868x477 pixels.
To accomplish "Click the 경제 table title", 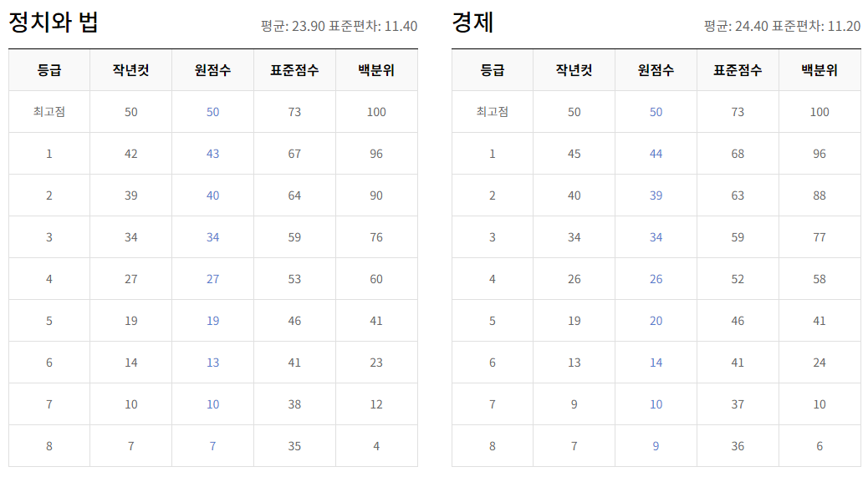I will (472, 22).
